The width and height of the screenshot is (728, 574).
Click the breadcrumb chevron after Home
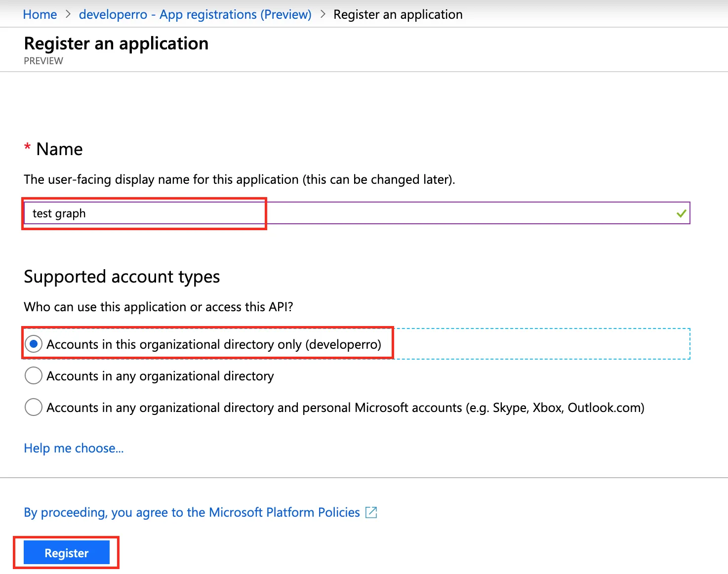click(68, 14)
